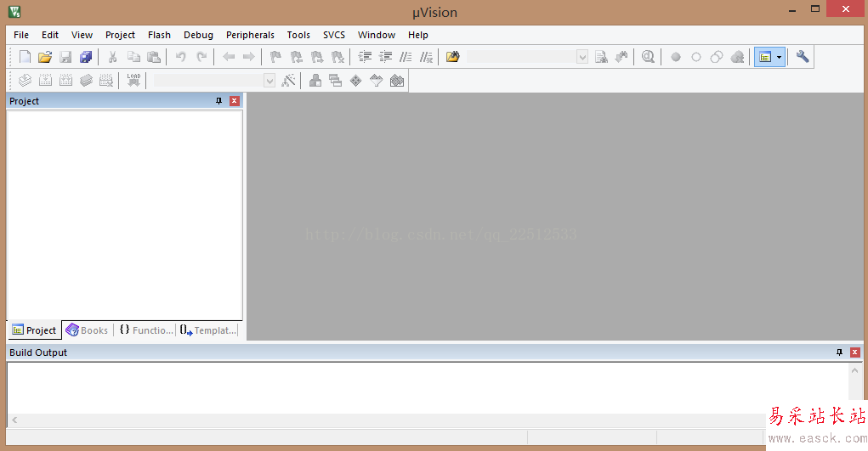Pin the Project panel with pushpin
Image resolution: width=868 pixels, height=451 pixels.
click(x=218, y=101)
